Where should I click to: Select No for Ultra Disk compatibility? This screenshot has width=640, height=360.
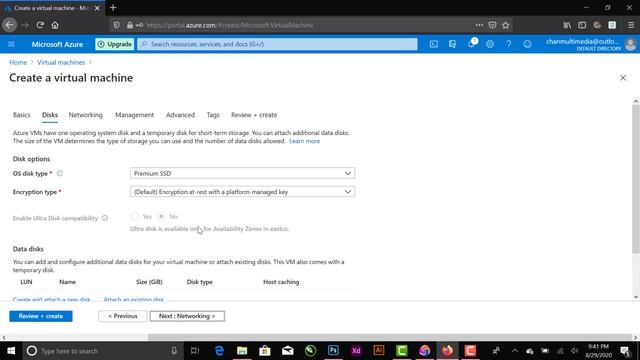pyautogui.click(x=162, y=216)
